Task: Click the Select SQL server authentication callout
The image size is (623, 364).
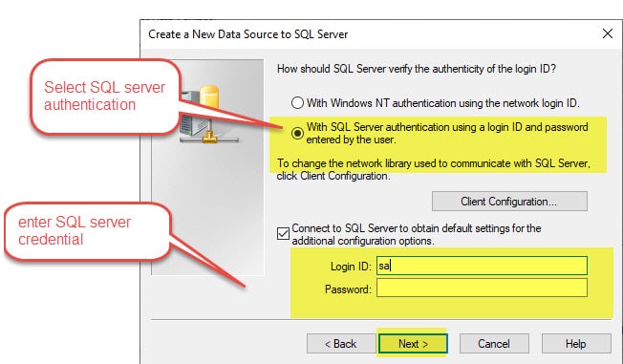Action: click(x=105, y=96)
